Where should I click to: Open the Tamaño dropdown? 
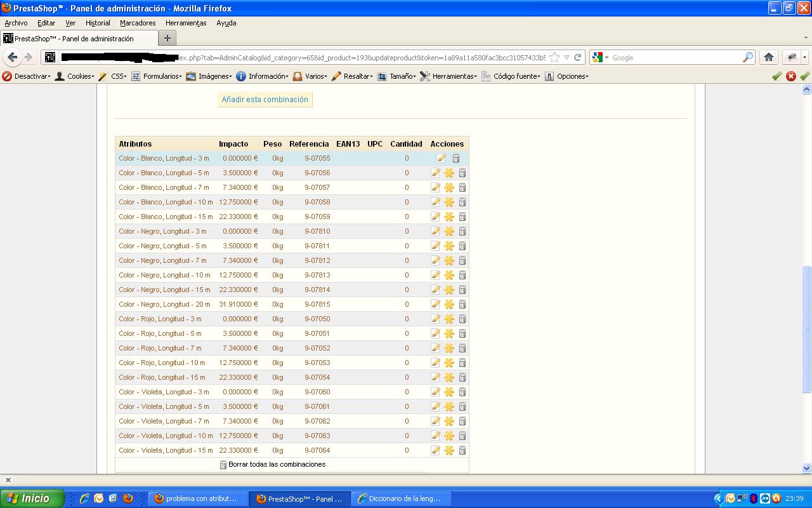tap(396, 76)
